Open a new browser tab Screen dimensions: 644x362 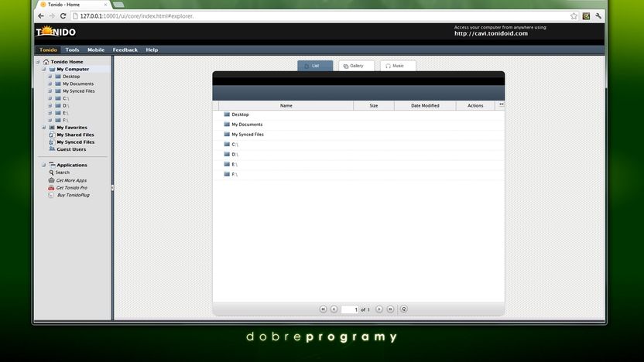(118, 5)
